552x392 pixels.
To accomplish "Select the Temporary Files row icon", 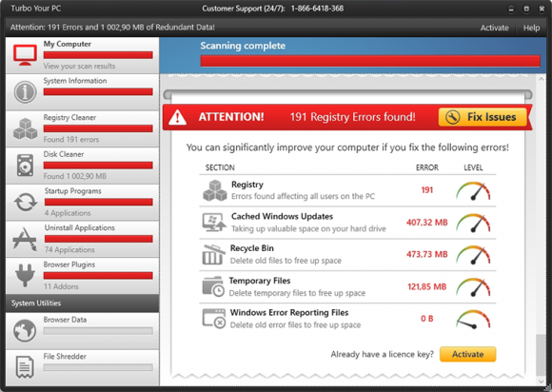I will (x=213, y=286).
